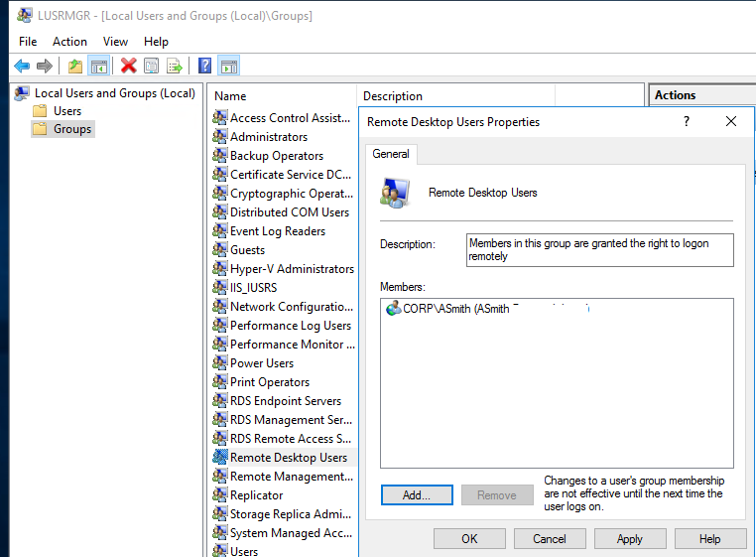Open the File menu

coord(28,42)
